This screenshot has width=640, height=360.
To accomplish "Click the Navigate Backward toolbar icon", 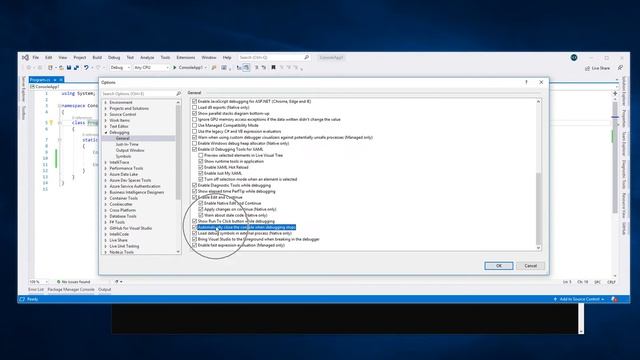I will pos(29,67).
